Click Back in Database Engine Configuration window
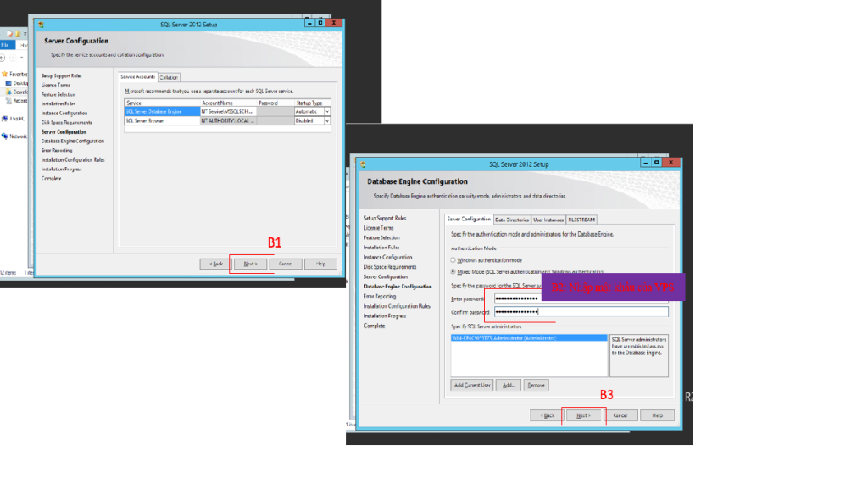 click(x=547, y=415)
